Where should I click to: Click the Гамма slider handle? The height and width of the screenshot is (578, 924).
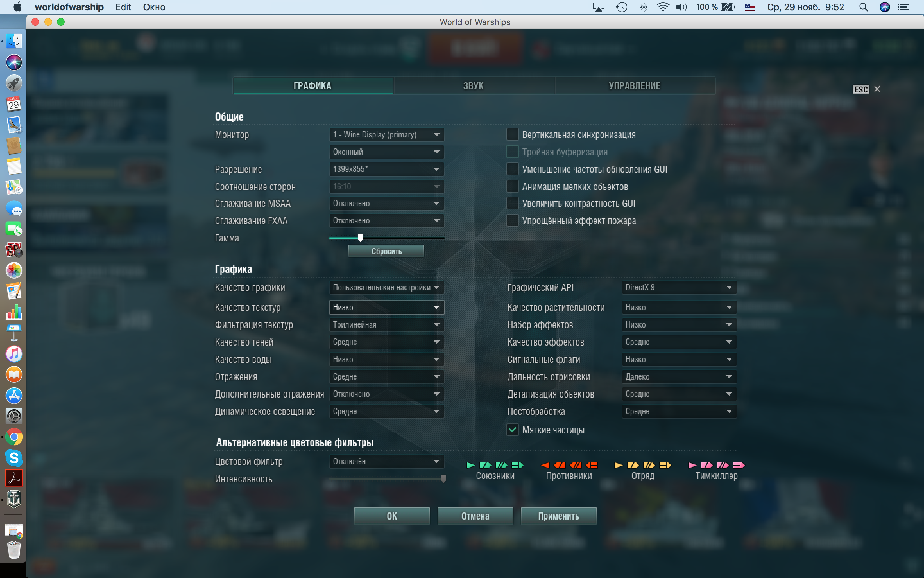coord(360,238)
